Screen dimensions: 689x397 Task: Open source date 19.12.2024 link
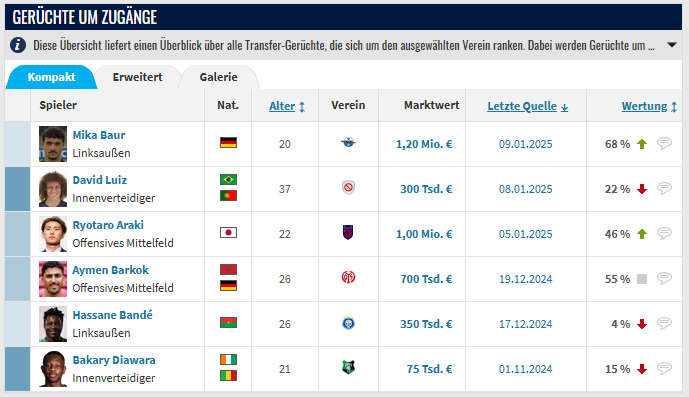526,279
